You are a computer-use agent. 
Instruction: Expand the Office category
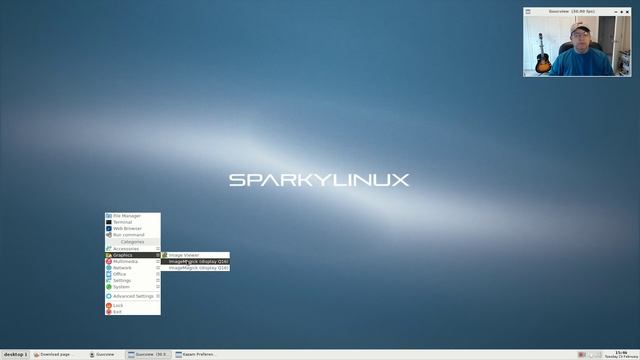[x=133, y=274]
